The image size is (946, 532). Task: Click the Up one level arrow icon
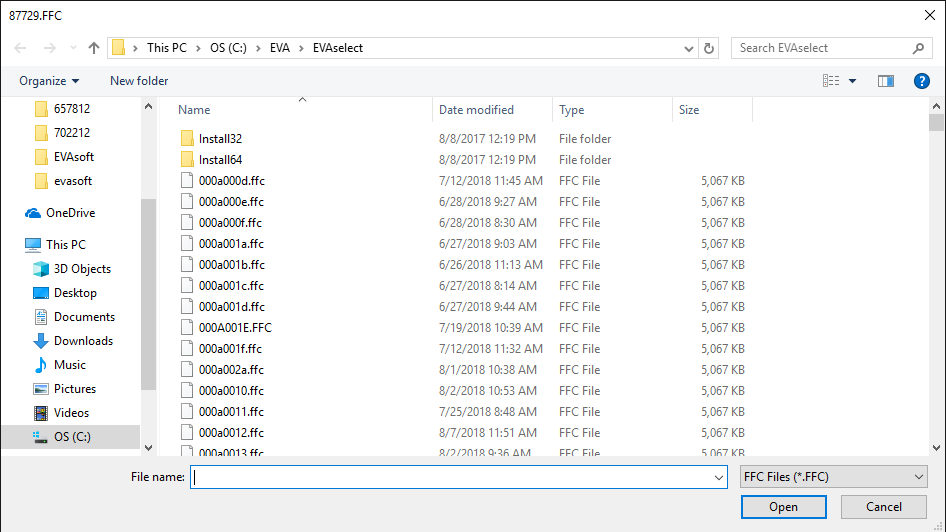click(94, 48)
